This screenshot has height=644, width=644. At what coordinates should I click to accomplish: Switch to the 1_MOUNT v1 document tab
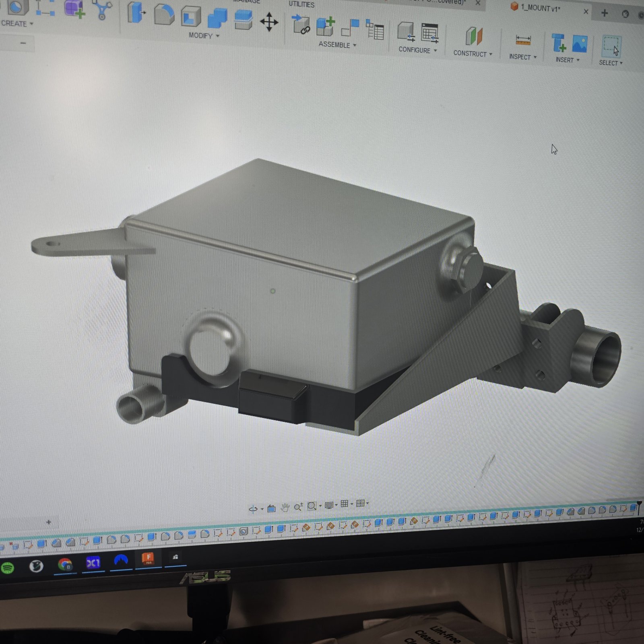pos(540,8)
